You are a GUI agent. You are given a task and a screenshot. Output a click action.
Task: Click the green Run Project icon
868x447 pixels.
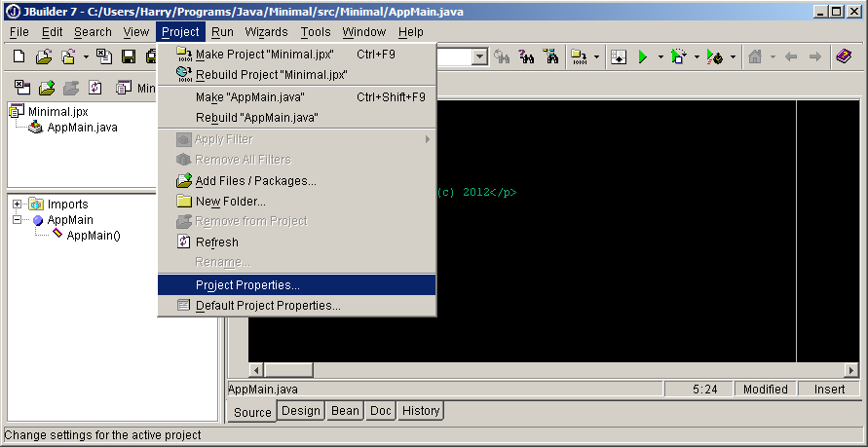643,56
